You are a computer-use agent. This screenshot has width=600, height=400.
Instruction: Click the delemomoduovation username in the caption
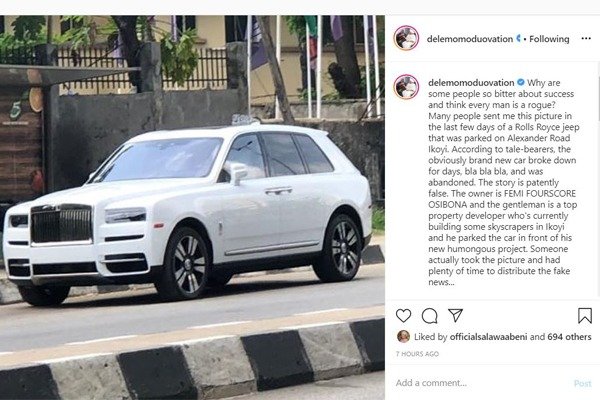tap(471, 83)
